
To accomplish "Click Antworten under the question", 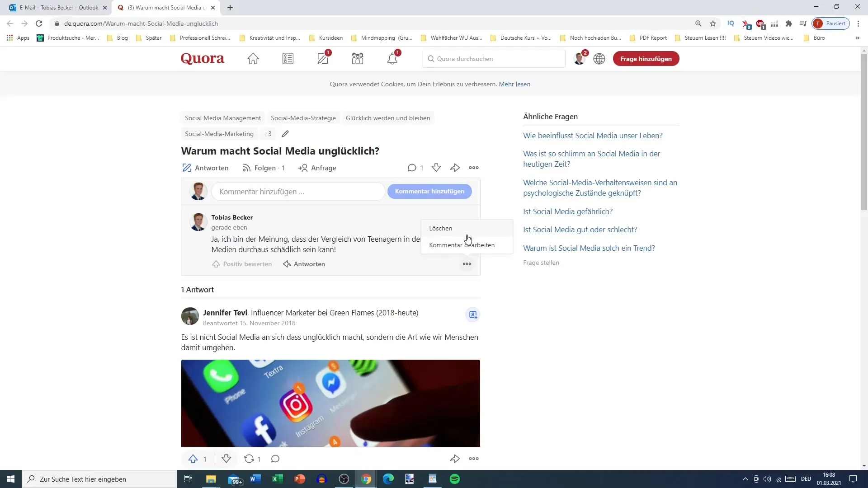I will click(205, 168).
